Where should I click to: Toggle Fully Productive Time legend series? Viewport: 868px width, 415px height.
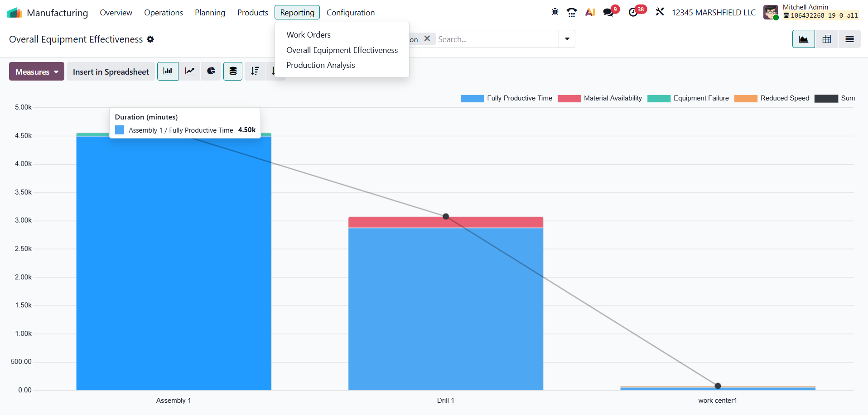[519, 98]
